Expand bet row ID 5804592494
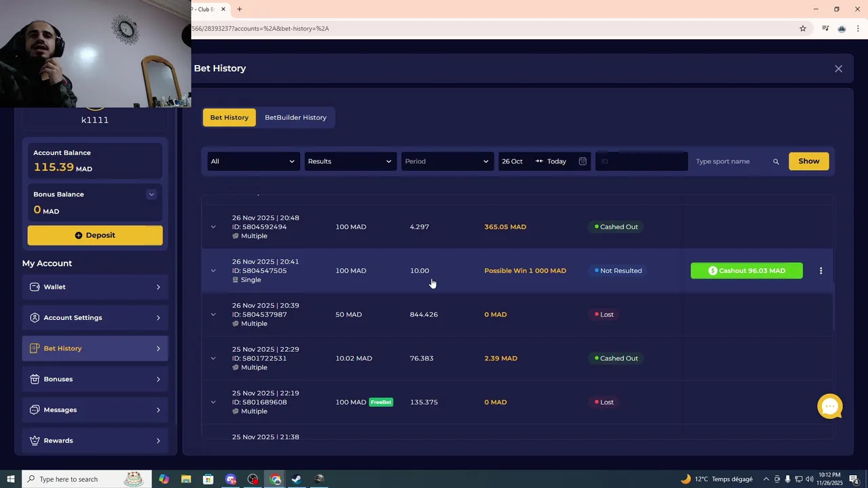The height and width of the screenshot is (488, 868). 213,227
